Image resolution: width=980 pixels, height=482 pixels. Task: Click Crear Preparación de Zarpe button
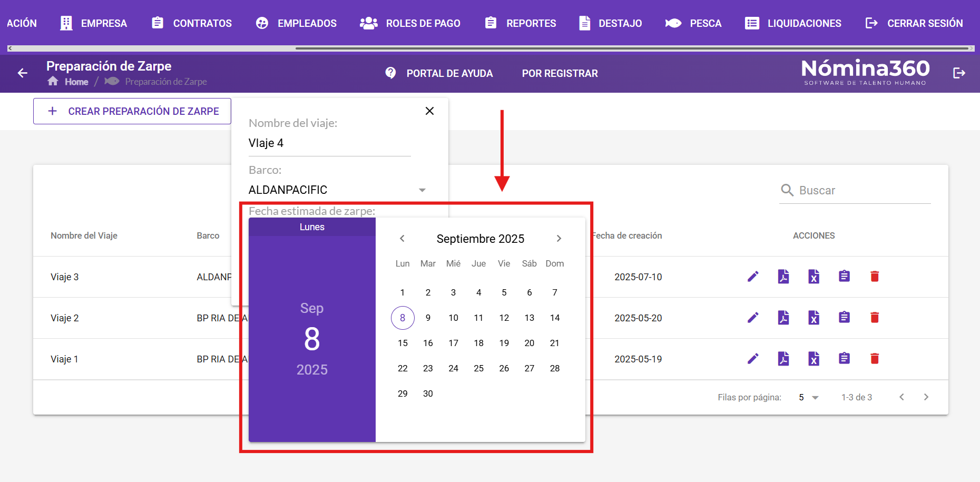coord(132,111)
